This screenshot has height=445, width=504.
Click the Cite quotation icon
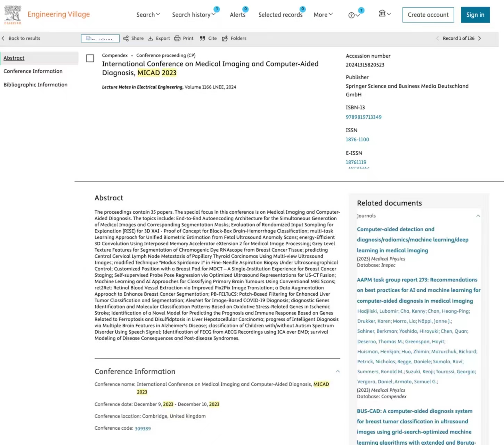[x=202, y=38]
